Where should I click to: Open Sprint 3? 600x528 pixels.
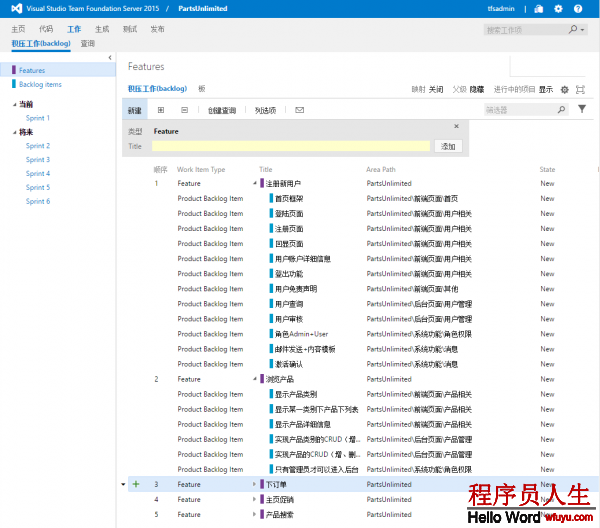click(38, 160)
